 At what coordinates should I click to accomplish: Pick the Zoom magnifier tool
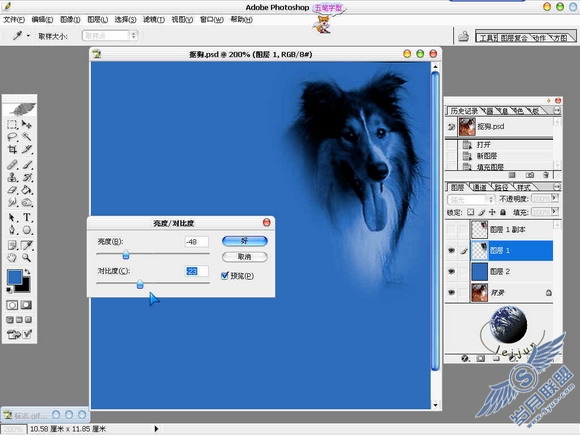[x=26, y=257]
